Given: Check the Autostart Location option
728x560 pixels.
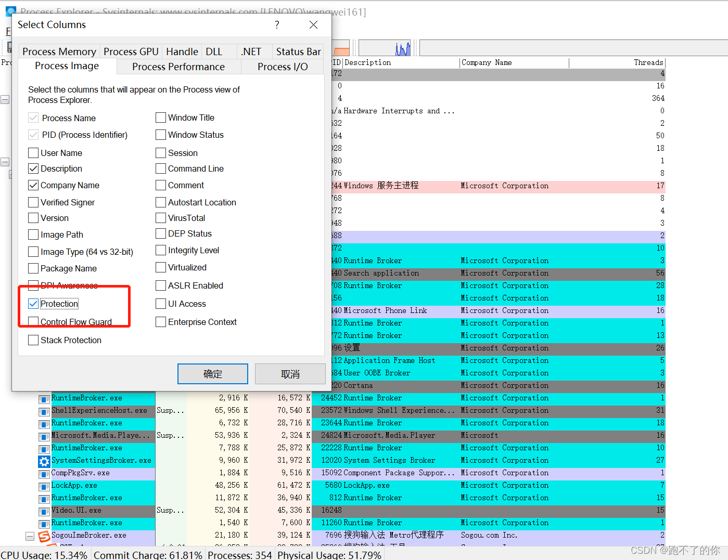Looking at the screenshot, I should (161, 202).
